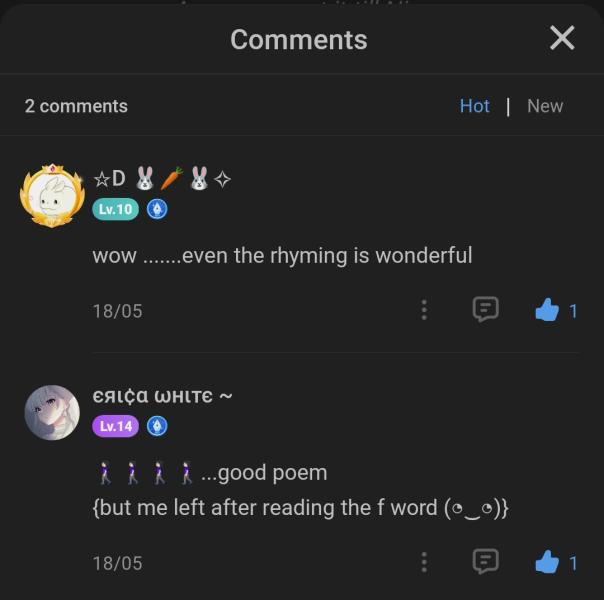The image size is (604, 600).
Task: Switch to the New comments tab
Action: [544, 106]
